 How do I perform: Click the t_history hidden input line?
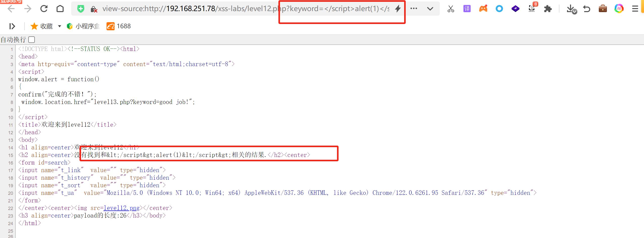pos(97,178)
